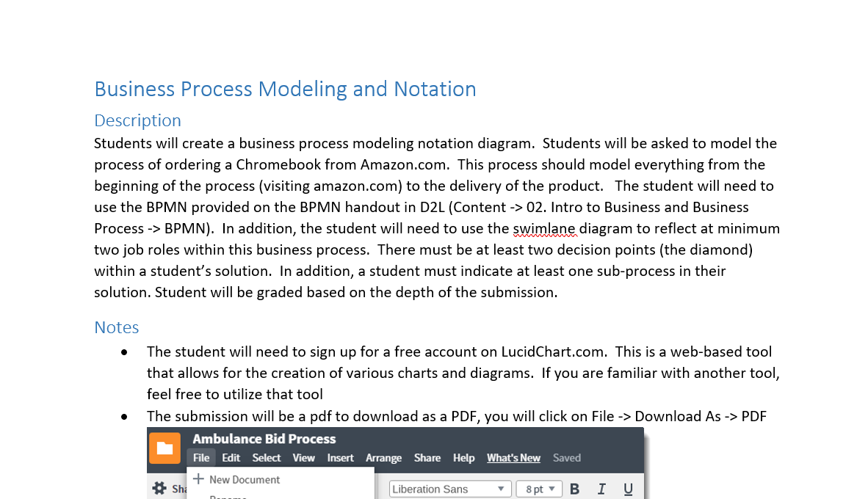Click the Saved status label
The height and width of the screenshot is (499, 868).
tap(566, 457)
